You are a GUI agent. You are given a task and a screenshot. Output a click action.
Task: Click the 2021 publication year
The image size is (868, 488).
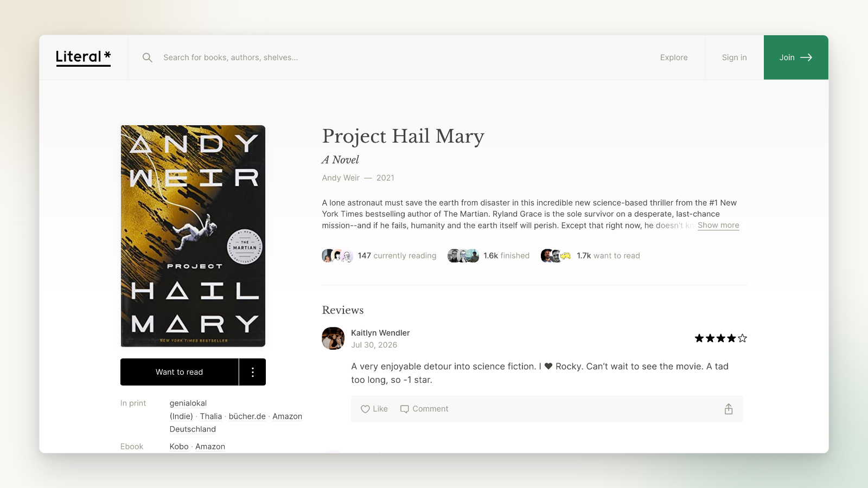click(385, 178)
